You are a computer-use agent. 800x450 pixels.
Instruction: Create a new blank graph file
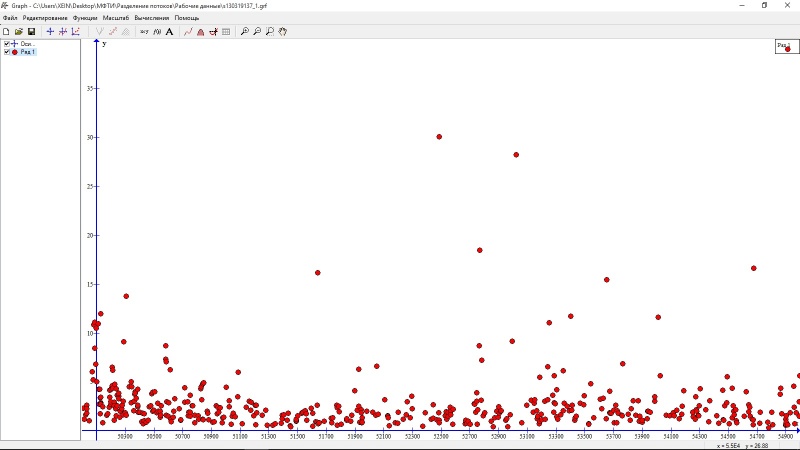click(x=6, y=32)
